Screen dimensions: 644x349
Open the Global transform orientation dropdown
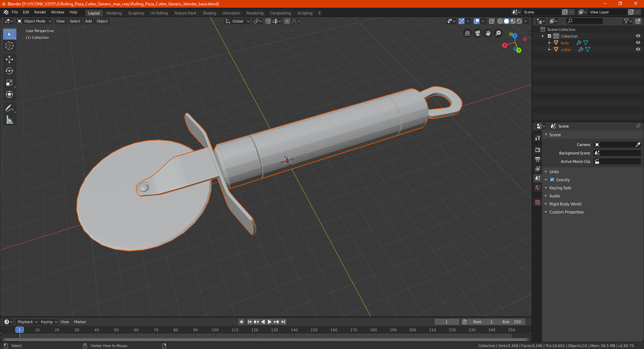point(237,21)
